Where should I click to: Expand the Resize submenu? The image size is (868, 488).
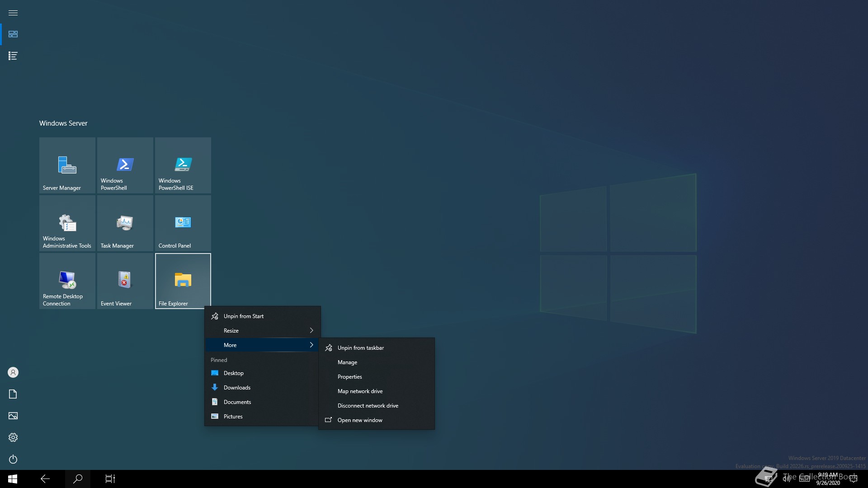pos(262,331)
